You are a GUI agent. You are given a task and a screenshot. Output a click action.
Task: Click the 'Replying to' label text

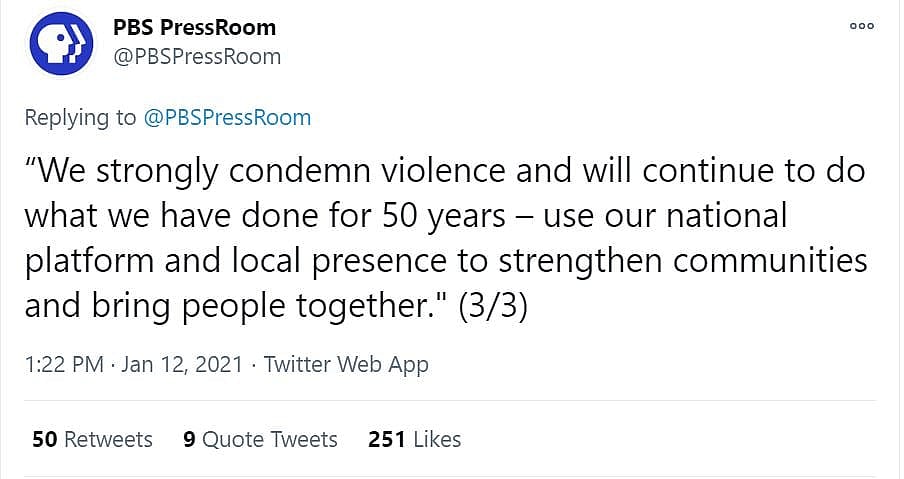(x=80, y=117)
